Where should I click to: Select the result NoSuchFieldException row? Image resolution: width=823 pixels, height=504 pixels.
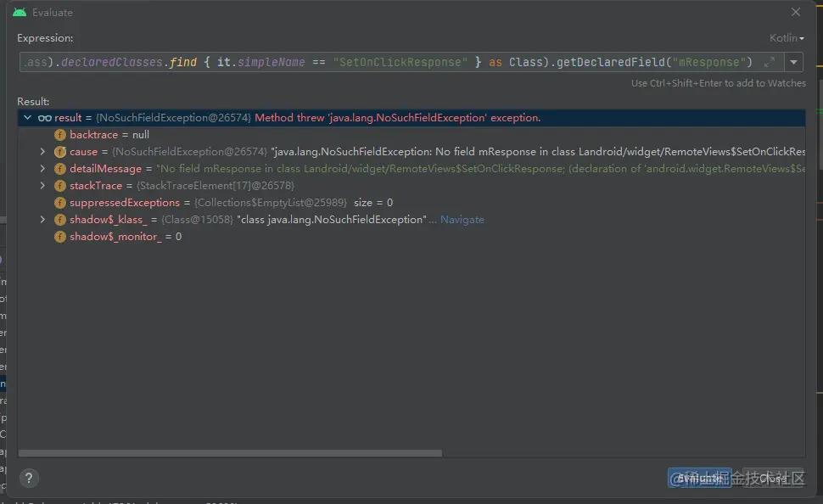411,118
